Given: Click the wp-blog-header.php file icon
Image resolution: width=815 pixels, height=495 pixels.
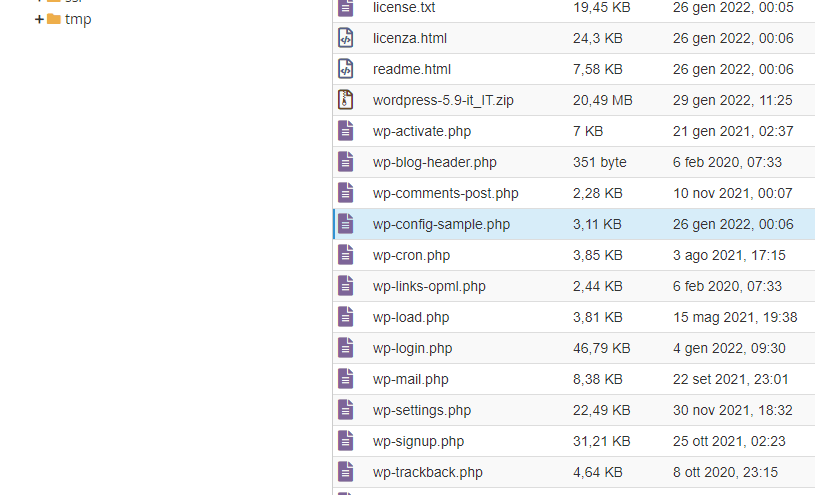Looking at the screenshot, I should point(346,162).
